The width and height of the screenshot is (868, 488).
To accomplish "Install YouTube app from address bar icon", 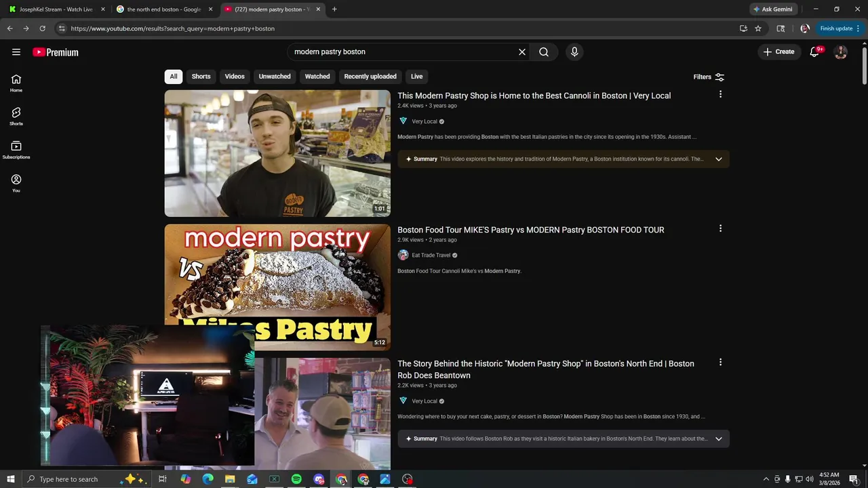I will click(743, 28).
